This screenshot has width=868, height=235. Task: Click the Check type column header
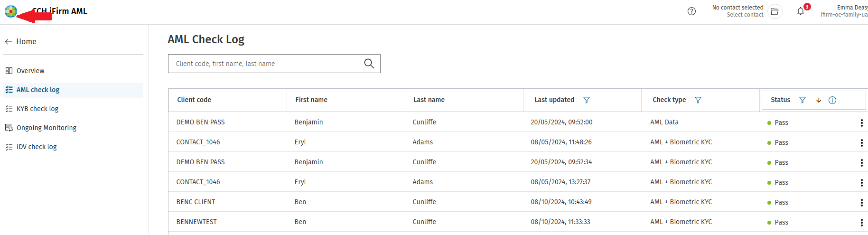pos(669,100)
